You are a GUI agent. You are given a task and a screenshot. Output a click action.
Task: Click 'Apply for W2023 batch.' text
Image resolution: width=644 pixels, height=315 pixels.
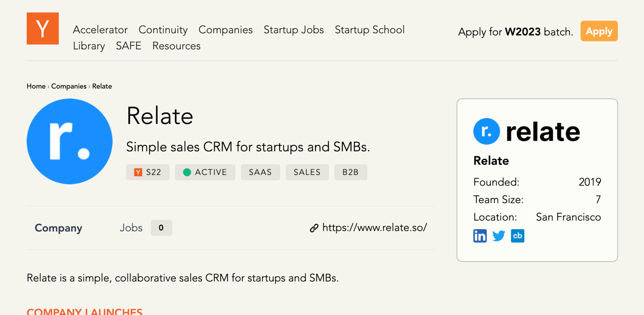pyautogui.click(x=516, y=32)
